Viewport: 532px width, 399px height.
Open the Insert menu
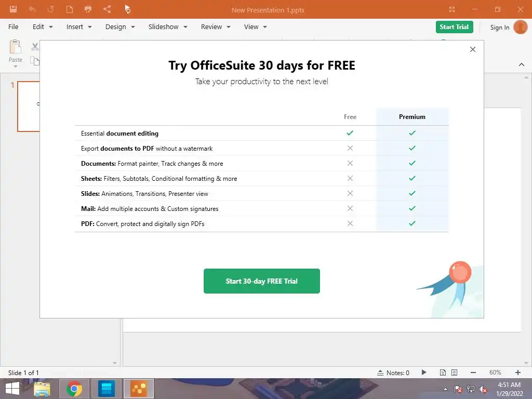click(x=79, y=27)
